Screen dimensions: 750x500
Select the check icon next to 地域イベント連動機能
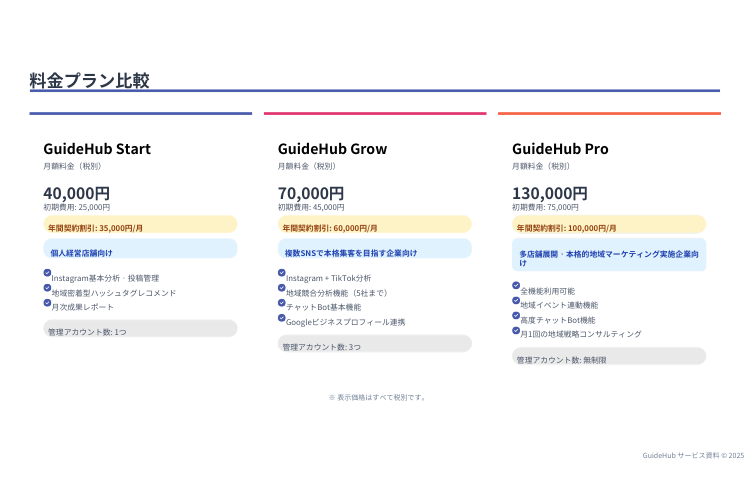click(516, 300)
